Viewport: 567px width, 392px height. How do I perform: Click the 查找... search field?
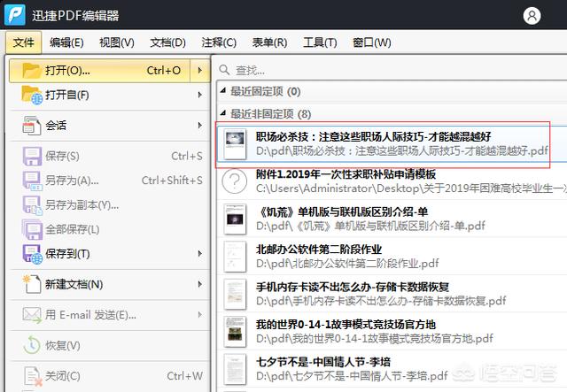[392, 70]
